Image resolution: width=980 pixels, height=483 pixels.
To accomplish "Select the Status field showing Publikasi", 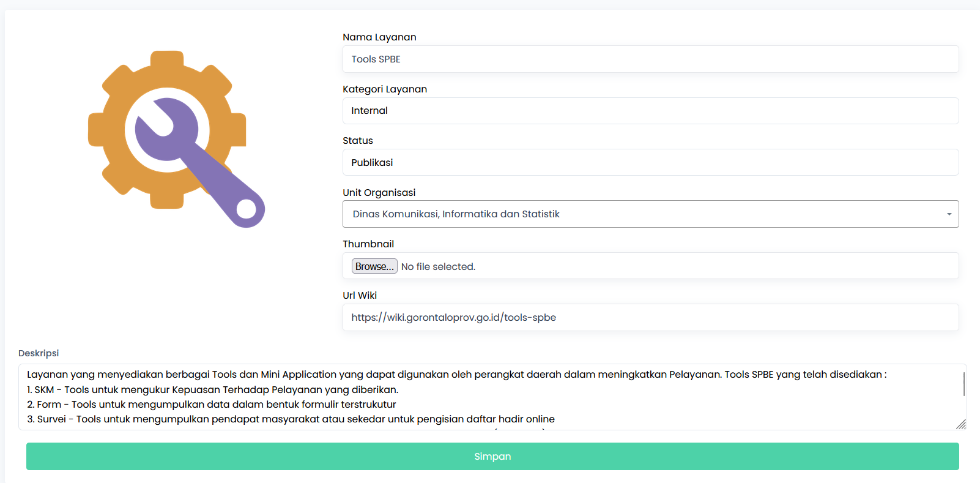I will [650, 163].
